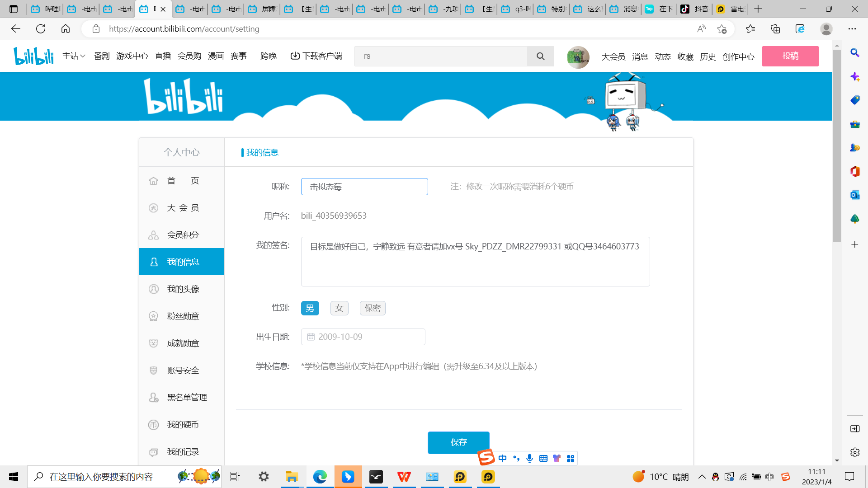
Task: Switch to the 消息 browser tab
Action: [x=623, y=9]
